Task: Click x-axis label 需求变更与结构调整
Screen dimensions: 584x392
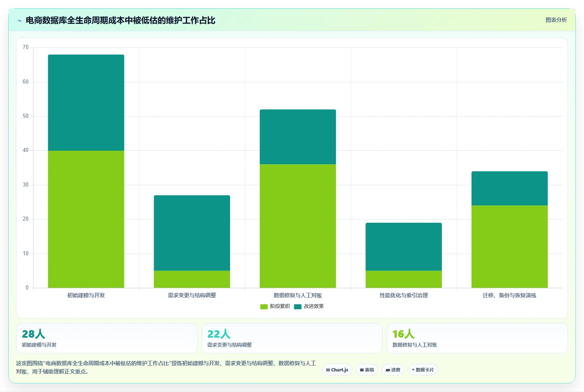Action: point(192,295)
